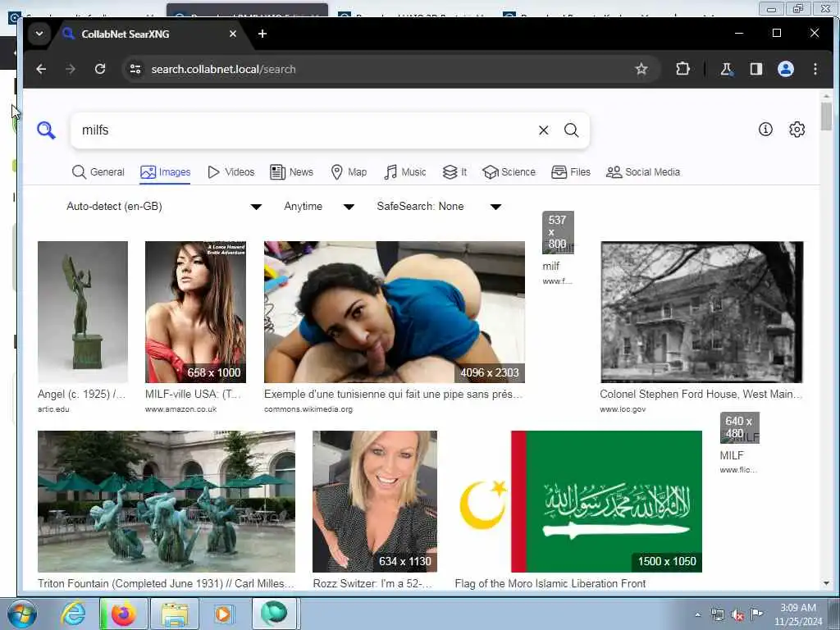The height and width of the screenshot is (630, 840).
Task: Expand the SafeSearch: None dropdown
Action: click(439, 206)
